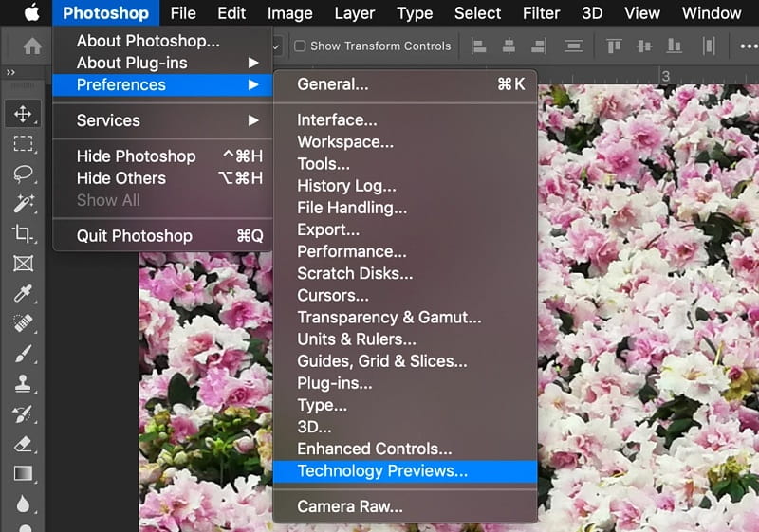Expand toolbar with double-arrow icon
The width and height of the screenshot is (759, 532).
[10, 72]
